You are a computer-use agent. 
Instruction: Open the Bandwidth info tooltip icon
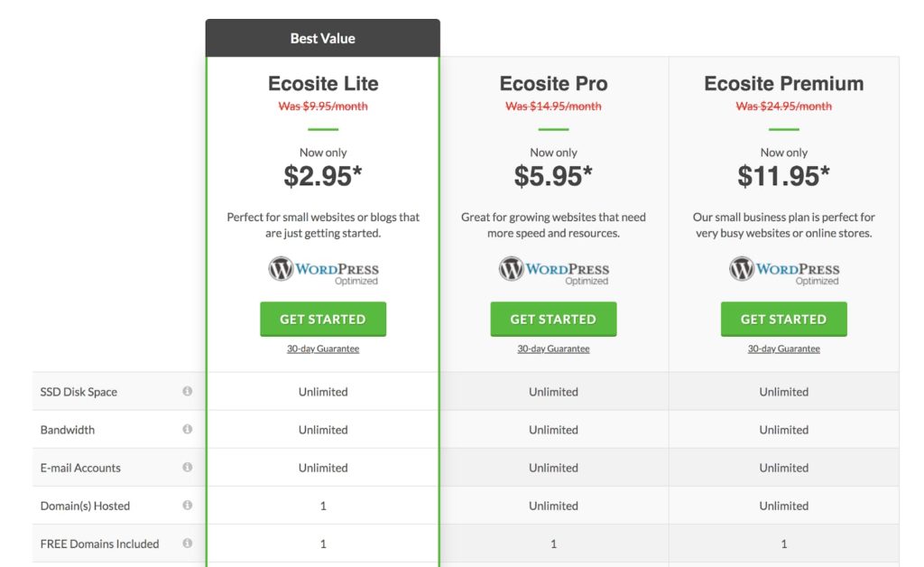click(x=188, y=429)
